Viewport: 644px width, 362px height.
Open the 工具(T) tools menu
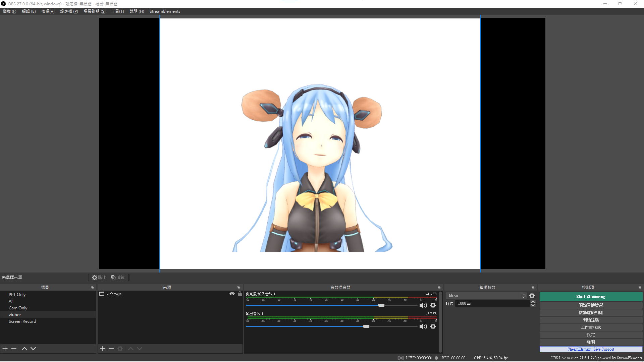[117, 11]
